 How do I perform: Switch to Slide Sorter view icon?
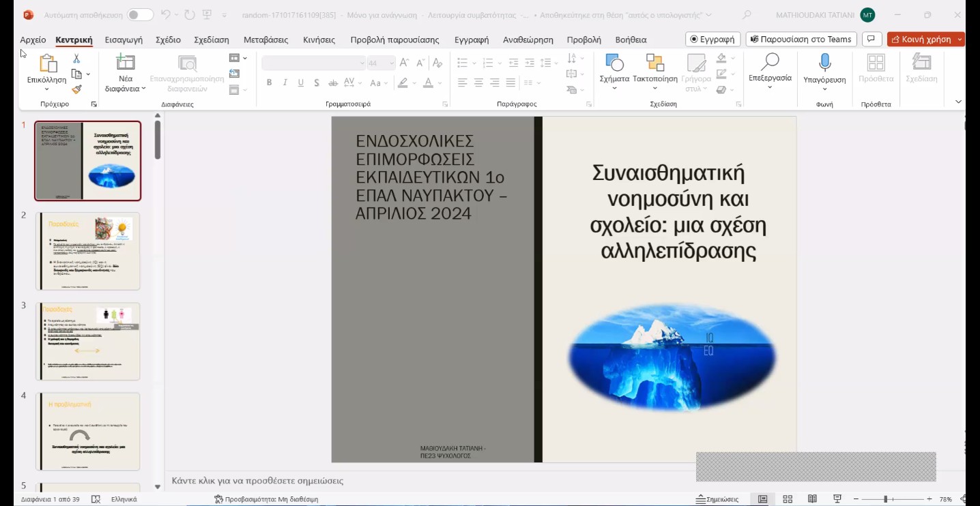click(788, 499)
